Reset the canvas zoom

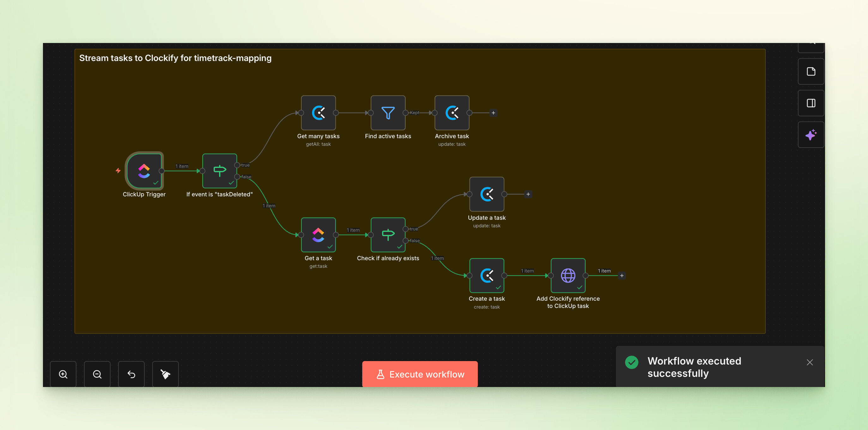pos(131,374)
